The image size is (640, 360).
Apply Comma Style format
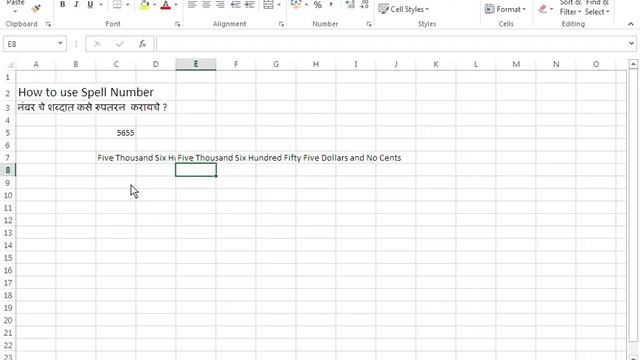(331, 4)
